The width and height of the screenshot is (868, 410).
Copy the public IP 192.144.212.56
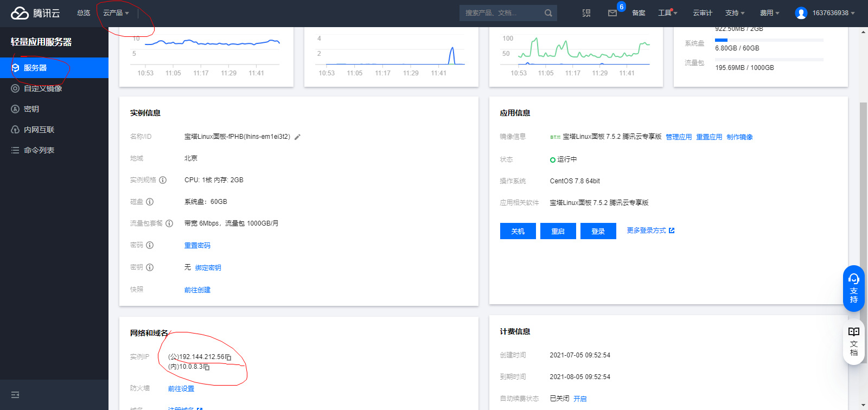pyautogui.click(x=228, y=357)
